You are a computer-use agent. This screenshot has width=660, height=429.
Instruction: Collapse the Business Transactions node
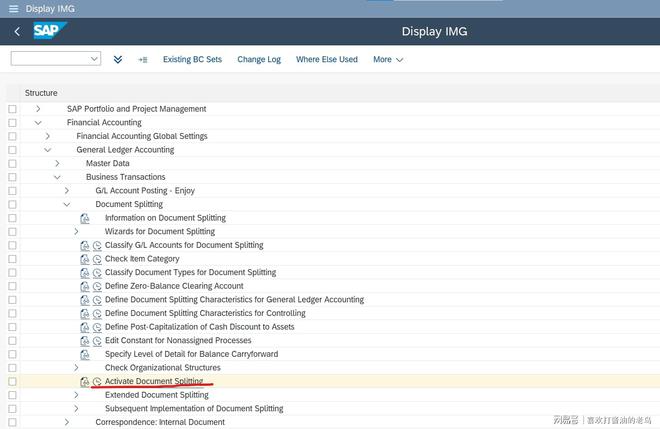[x=57, y=177]
